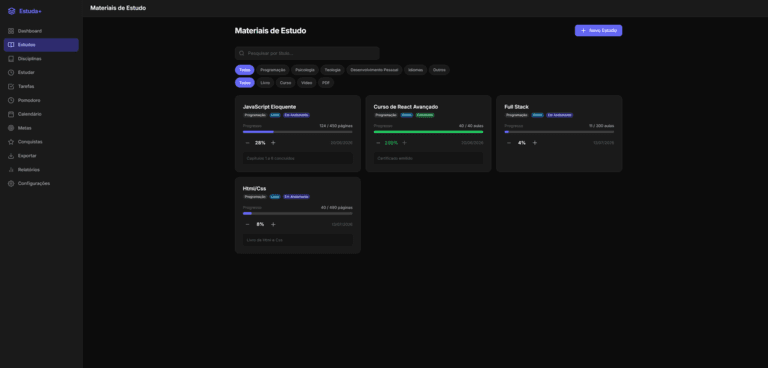The height and width of the screenshot is (368, 768).
Task: Click Concluído tag on React Avançado card
Action: pyautogui.click(x=425, y=115)
